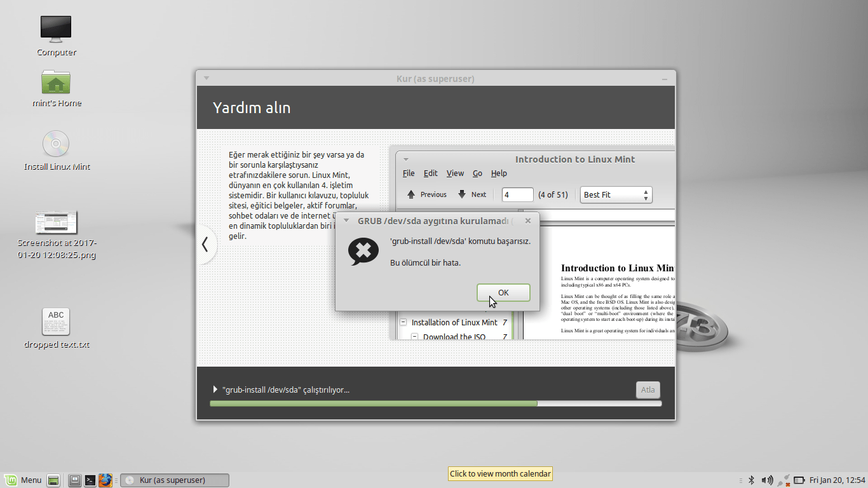This screenshot has height=488, width=868.
Task: Open the Computer desktop icon
Action: point(56,30)
